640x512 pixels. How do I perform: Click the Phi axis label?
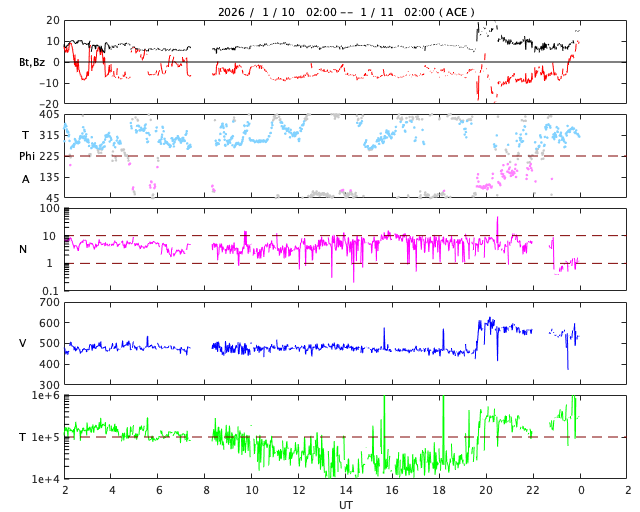[x=27, y=156]
